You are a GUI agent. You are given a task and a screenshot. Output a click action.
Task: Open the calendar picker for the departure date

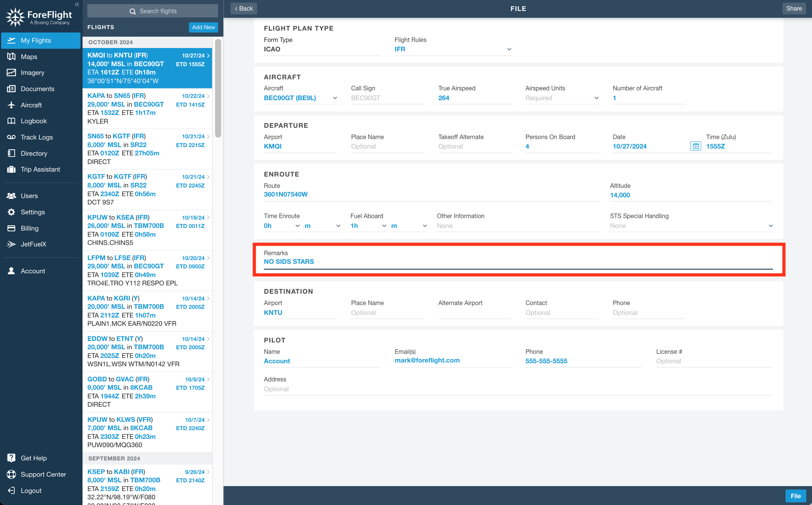[696, 146]
